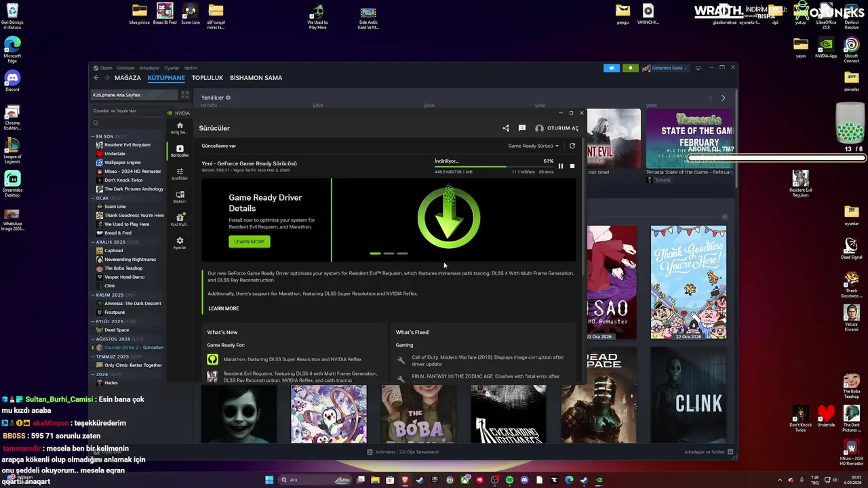Viewport: 868px width, 488px height.
Task: Click the LEARN MORE link below description
Action: [x=224, y=308]
